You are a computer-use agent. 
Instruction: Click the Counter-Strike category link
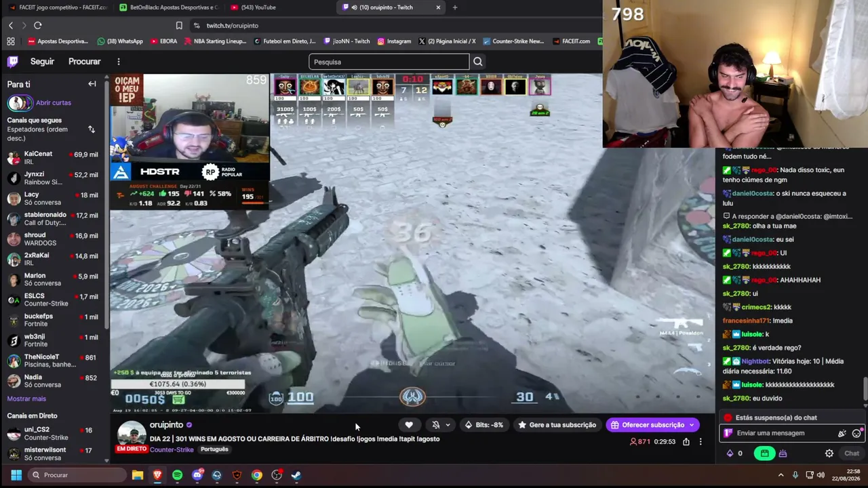click(x=172, y=449)
